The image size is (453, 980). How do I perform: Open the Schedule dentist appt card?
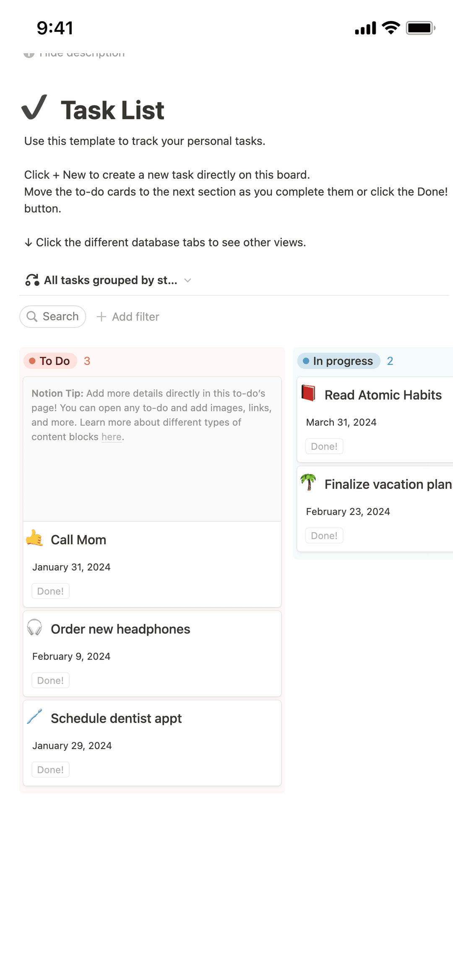(116, 718)
